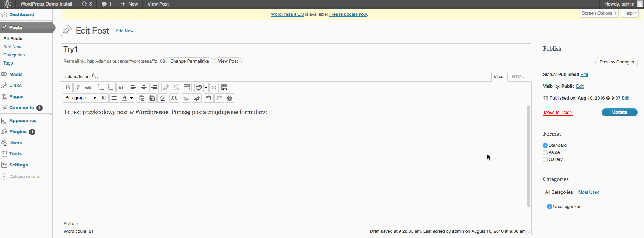Paste as plain text
The width and height of the screenshot is (644, 238).
pyautogui.click(x=141, y=98)
